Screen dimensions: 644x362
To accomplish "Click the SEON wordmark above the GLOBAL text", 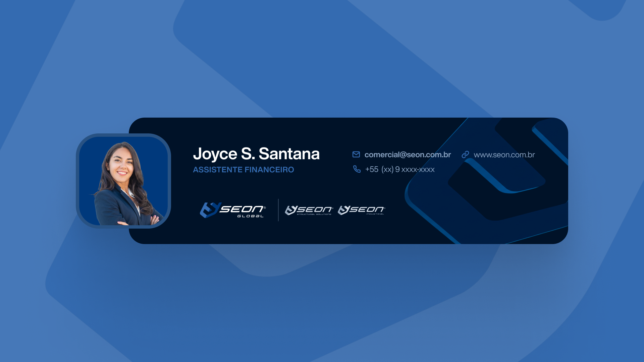I will [x=242, y=209].
